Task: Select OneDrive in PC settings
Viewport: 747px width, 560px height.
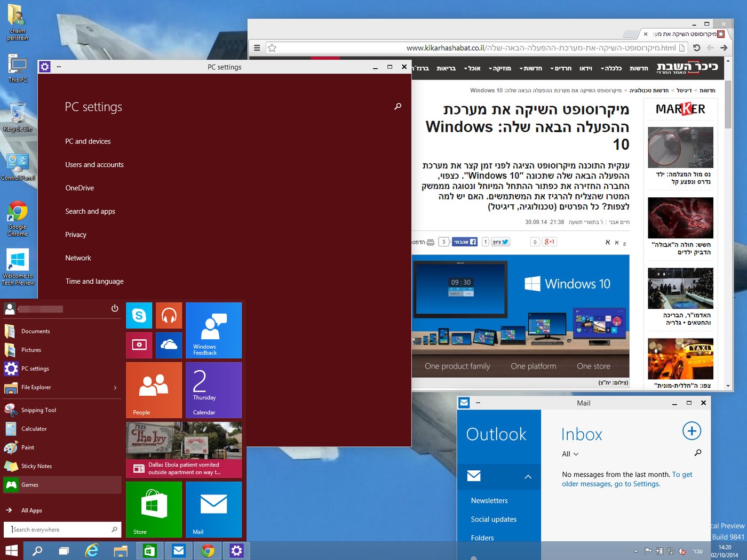Action: pyautogui.click(x=80, y=188)
